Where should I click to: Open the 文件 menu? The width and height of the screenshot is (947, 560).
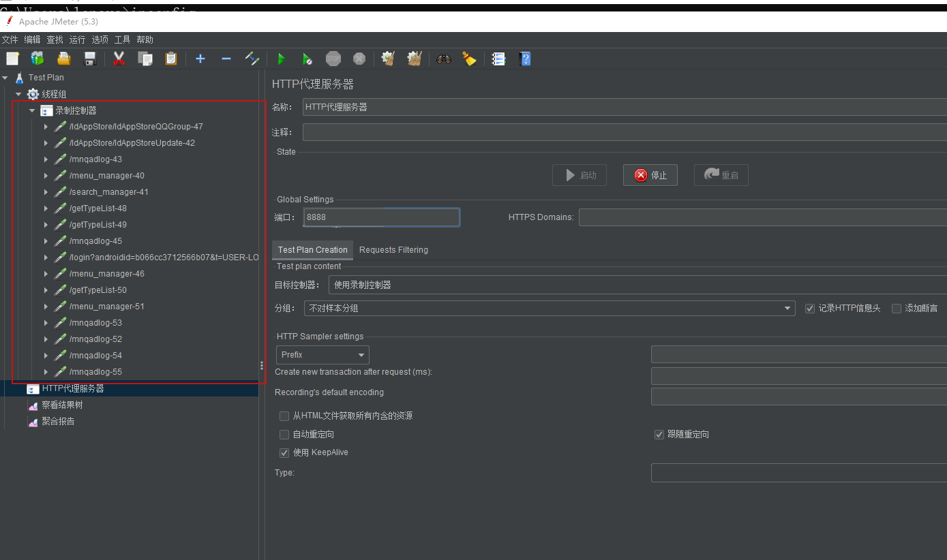coord(10,40)
